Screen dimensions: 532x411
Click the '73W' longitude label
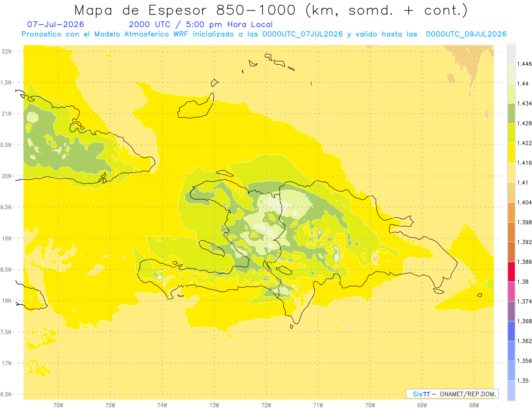214,405
